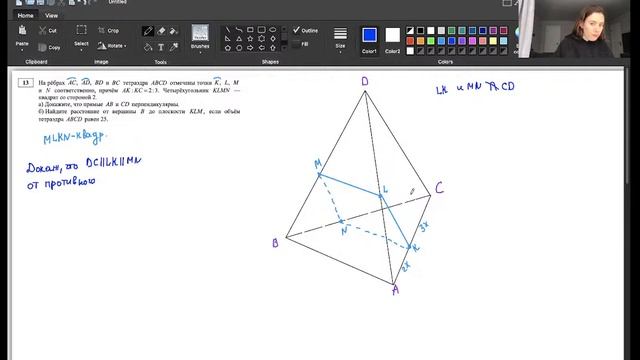Expand the shapes gallery with bottom arrow
Image resolution: width=640 pixels, height=360 pixels.
pos(284,48)
